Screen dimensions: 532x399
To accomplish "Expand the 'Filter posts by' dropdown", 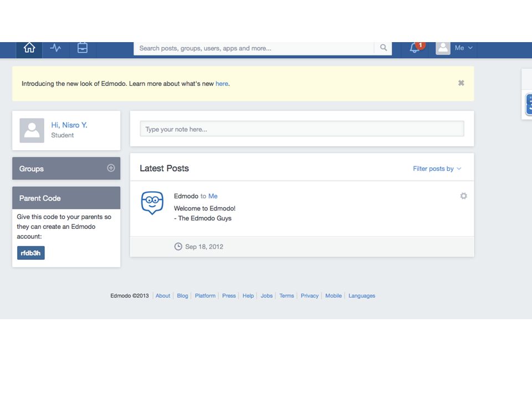I will click(x=437, y=168).
